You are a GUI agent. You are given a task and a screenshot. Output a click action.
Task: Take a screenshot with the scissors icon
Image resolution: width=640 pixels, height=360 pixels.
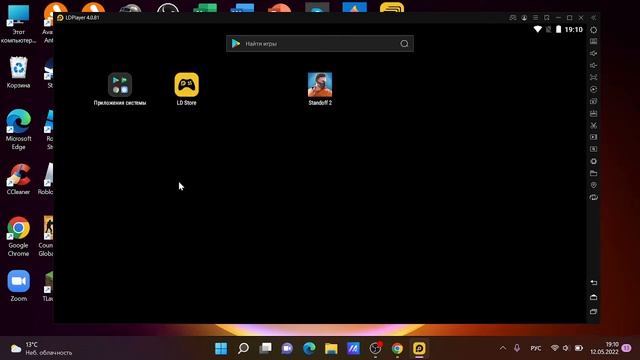point(593,125)
